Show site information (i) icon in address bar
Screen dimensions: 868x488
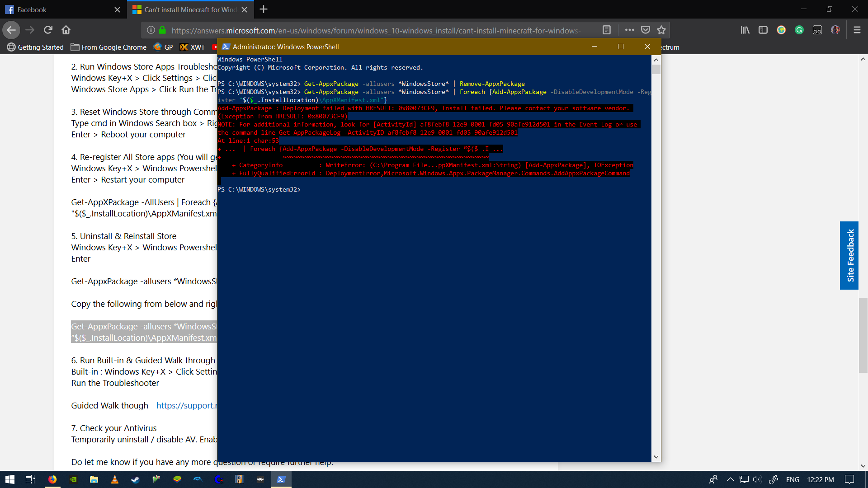point(151,30)
